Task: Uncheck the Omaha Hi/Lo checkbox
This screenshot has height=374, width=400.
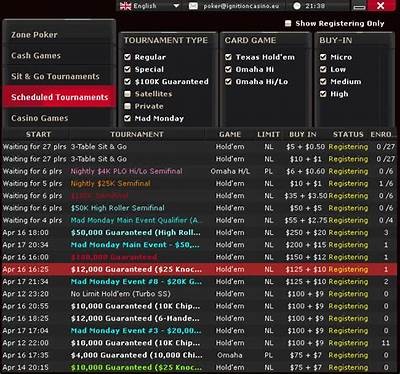Action: (228, 82)
